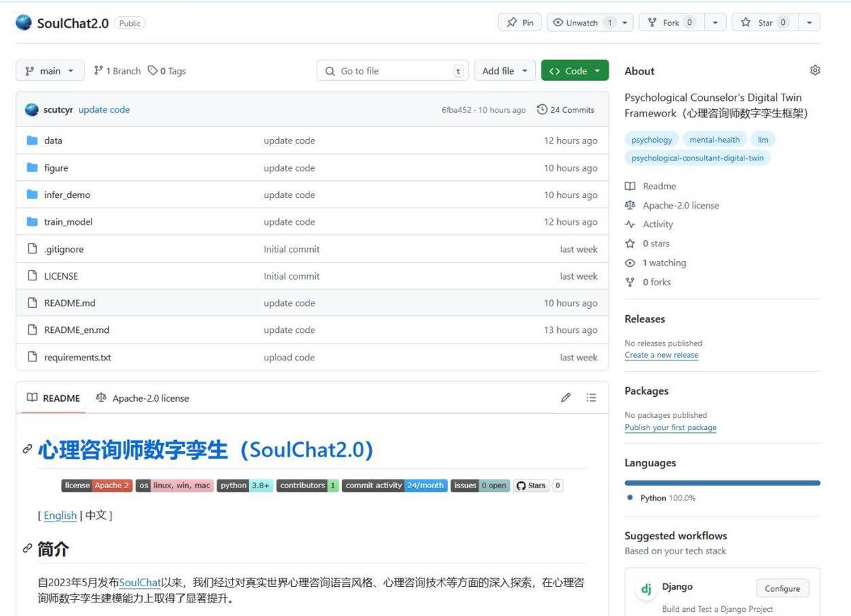Fork the repository
The image size is (851, 616).
[x=670, y=22]
